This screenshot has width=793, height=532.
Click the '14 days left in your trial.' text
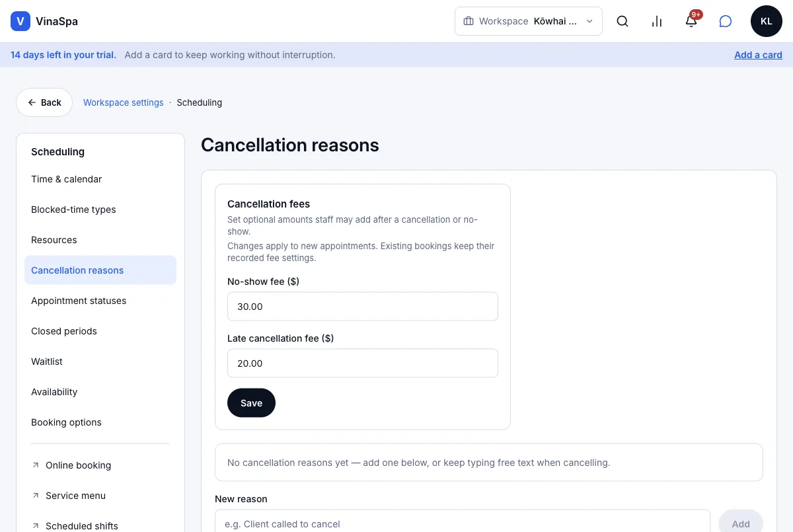tap(63, 55)
